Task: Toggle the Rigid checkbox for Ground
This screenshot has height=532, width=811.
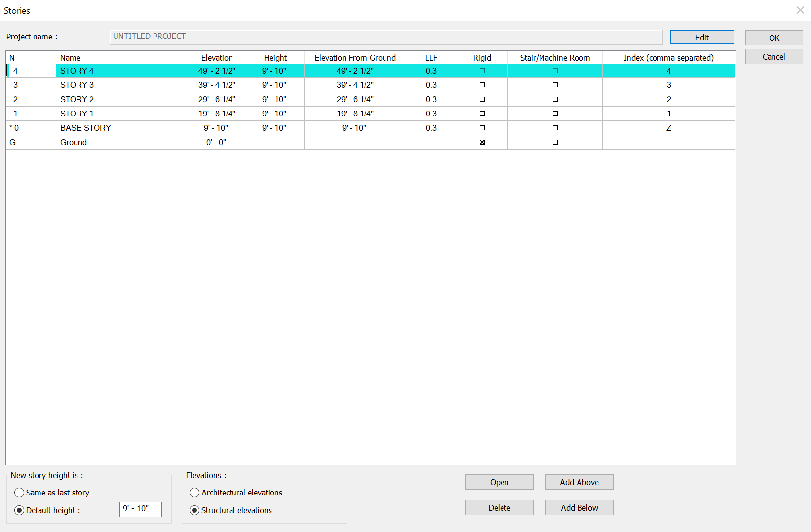Action: pyautogui.click(x=482, y=142)
